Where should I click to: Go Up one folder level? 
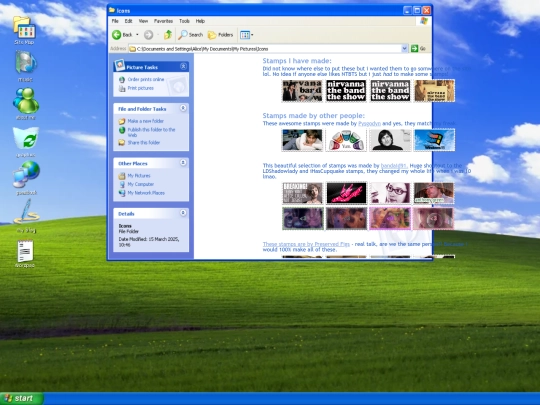click(168, 34)
